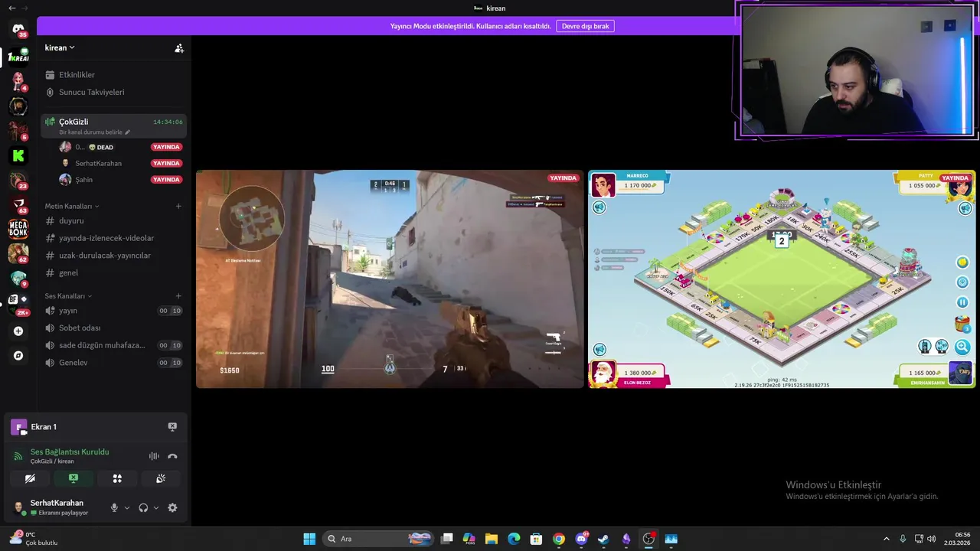The image size is (980, 551).
Task: Join the yayın voice channel
Action: [113, 311]
